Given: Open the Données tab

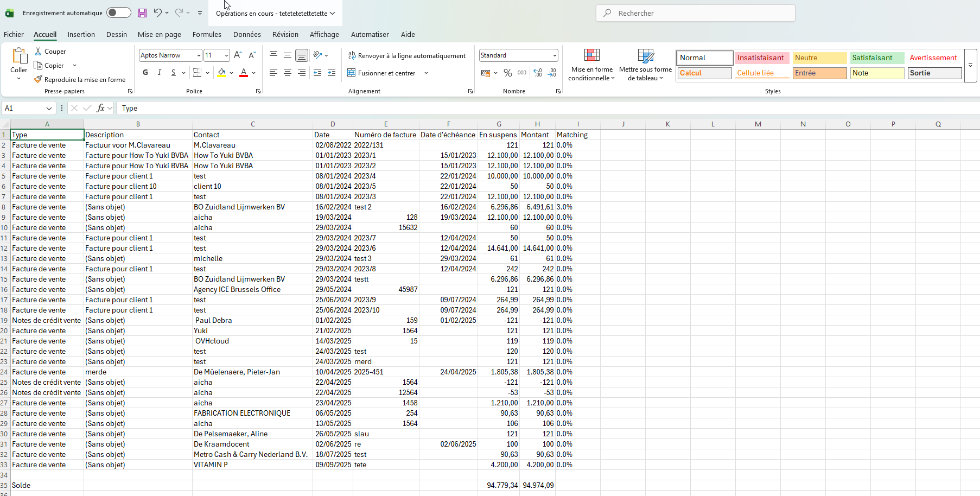Looking at the screenshot, I should (x=247, y=34).
